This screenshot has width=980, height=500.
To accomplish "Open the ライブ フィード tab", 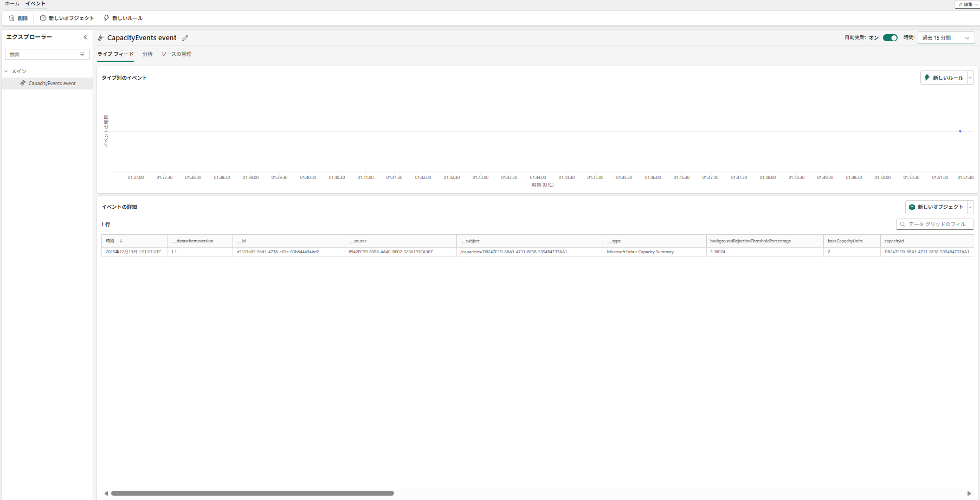I will click(x=115, y=54).
